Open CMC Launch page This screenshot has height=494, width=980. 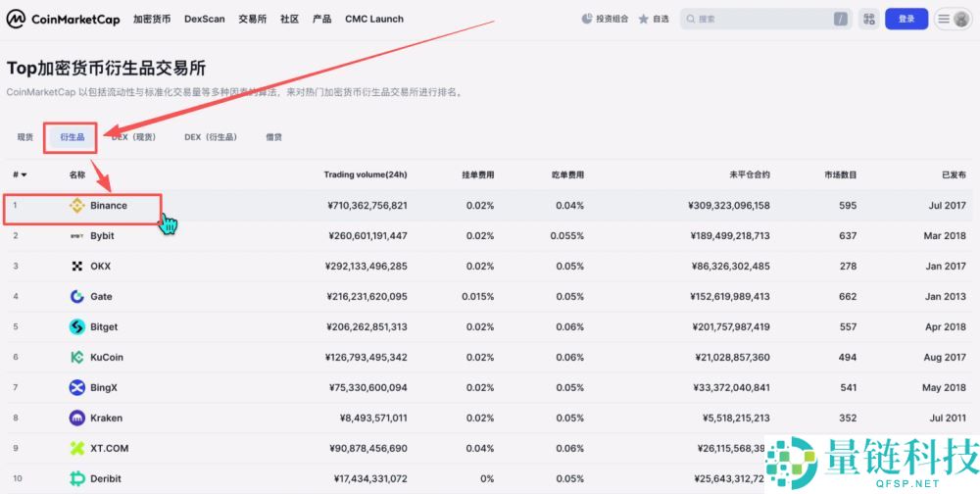(374, 20)
